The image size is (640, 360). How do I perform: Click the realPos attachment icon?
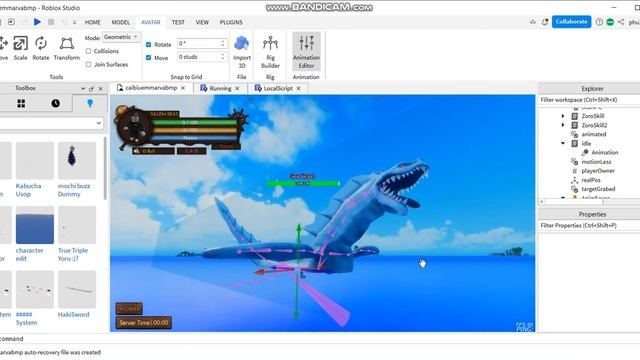[x=575, y=180]
